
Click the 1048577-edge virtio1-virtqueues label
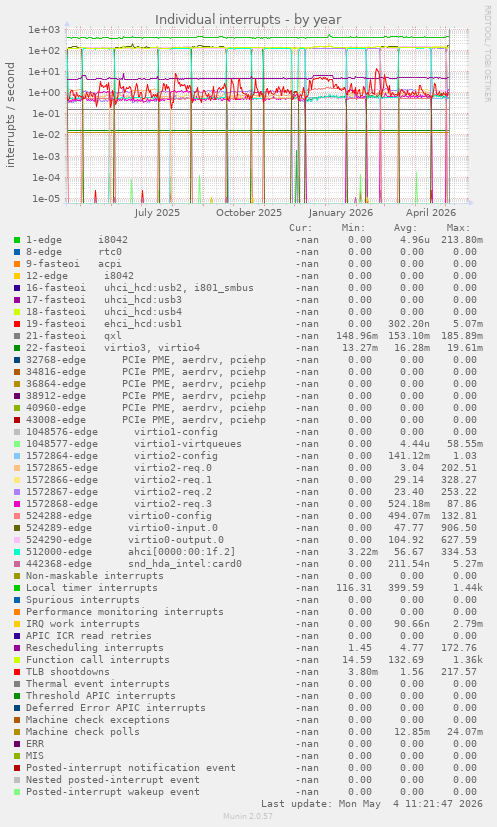(134, 444)
